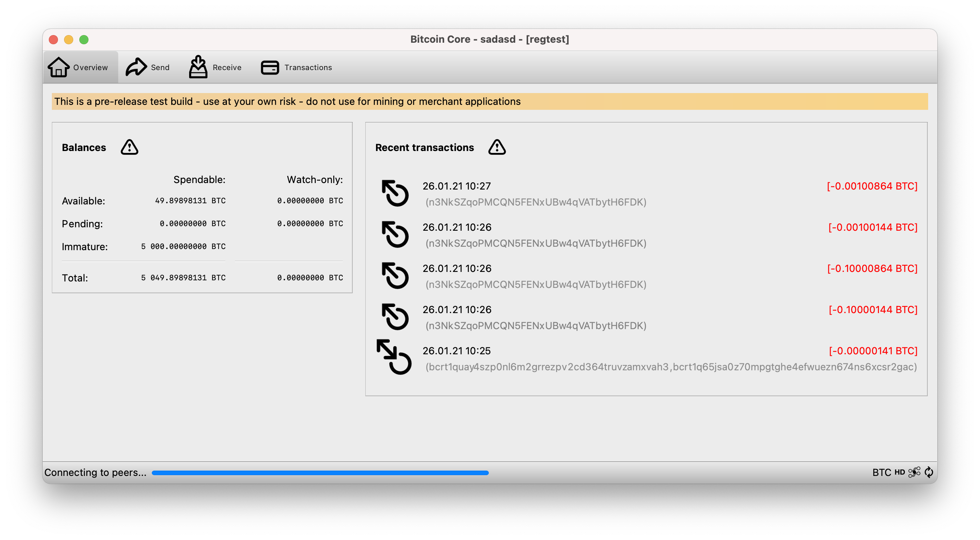The image size is (980, 540).
Task: Click the green maximize window button
Action: click(84, 40)
